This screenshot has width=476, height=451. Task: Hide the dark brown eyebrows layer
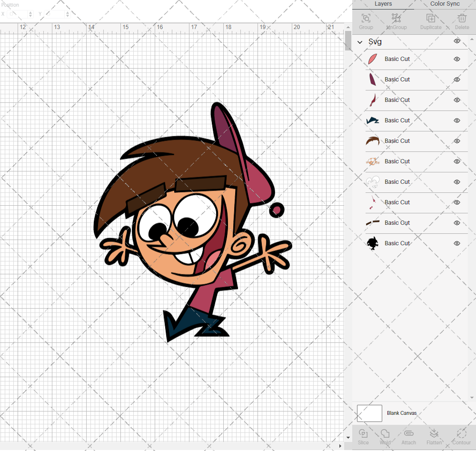pos(457,223)
